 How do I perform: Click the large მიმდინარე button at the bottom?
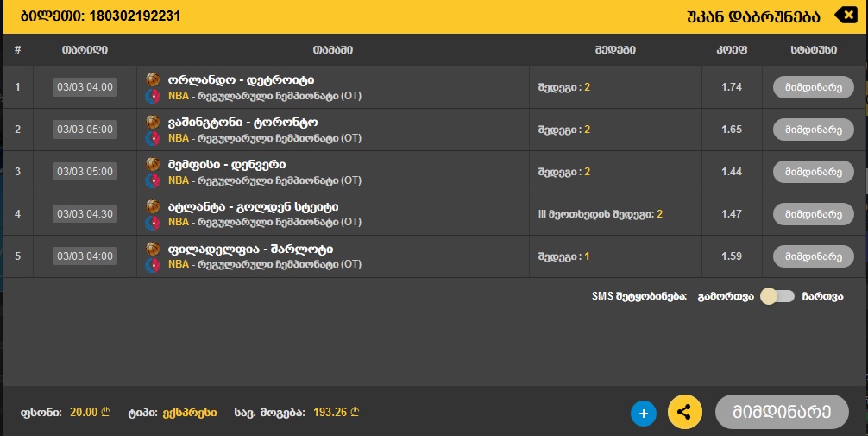pos(782,412)
